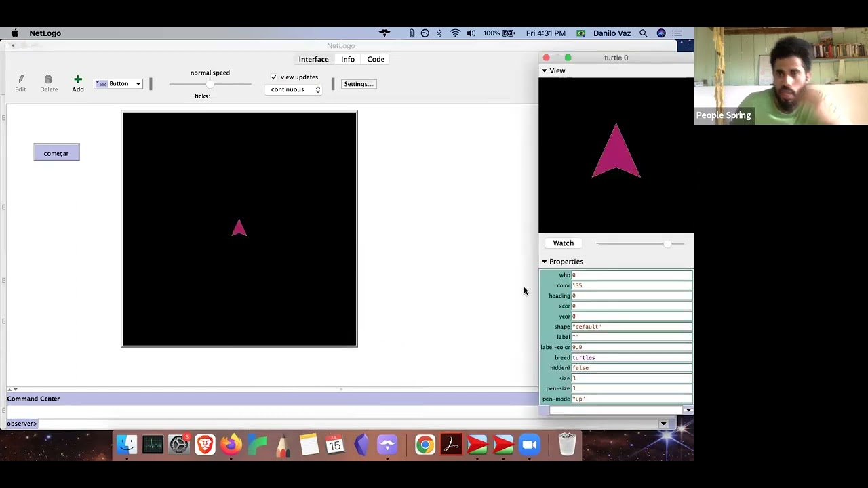
Task: Open the Notes app in the dock
Action: (x=309, y=445)
